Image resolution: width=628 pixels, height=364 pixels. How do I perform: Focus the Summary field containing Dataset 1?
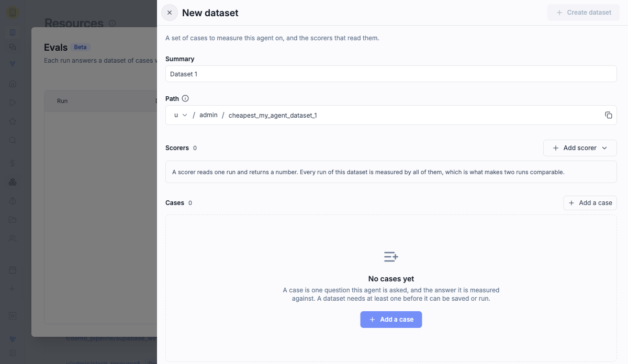pyautogui.click(x=391, y=74)
